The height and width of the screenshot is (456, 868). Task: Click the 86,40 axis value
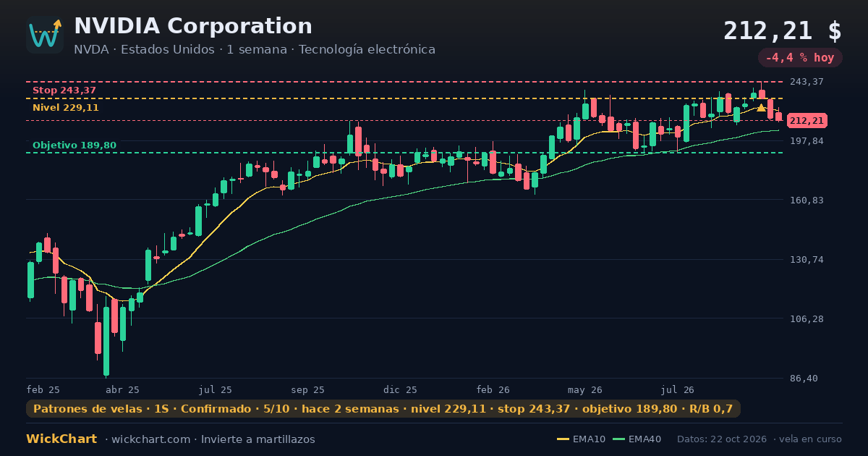coord(804,379)
